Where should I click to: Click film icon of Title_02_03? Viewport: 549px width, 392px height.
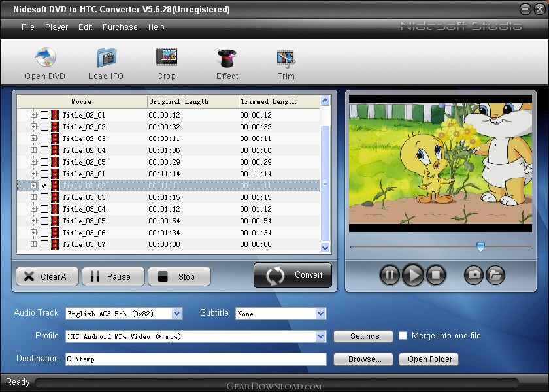point(55,139)
